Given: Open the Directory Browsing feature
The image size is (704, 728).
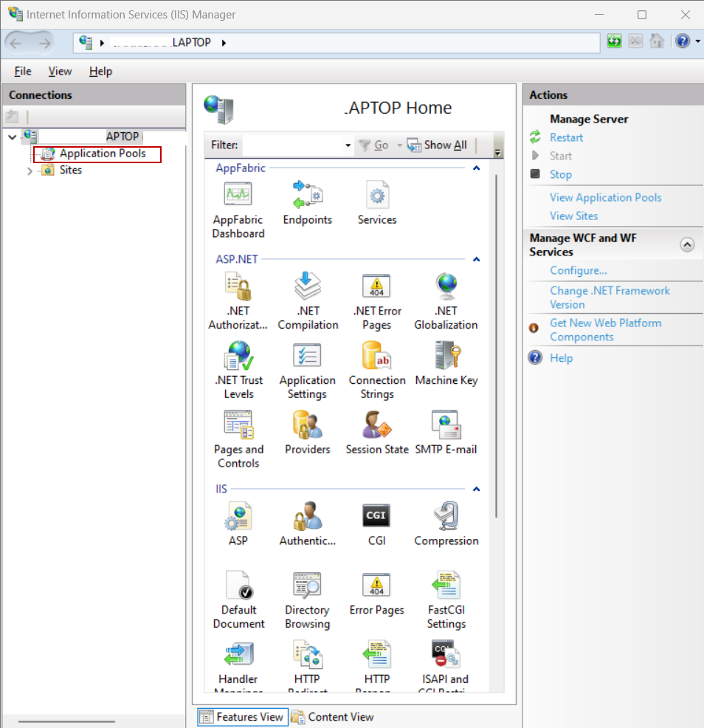Looking at the screenshot, I should pyautogui.click(x=307, y=600).
